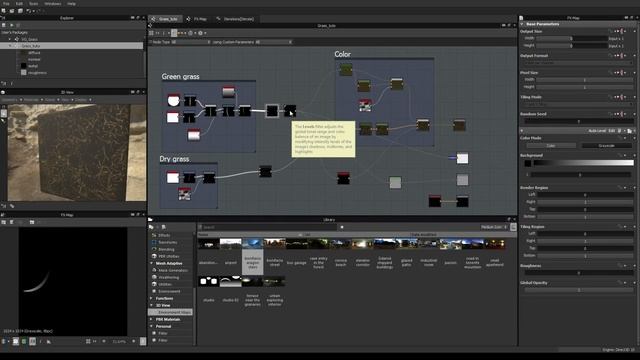Adjust the Background grayscale gradient slider
640x360 pixels.
[584, 163]
